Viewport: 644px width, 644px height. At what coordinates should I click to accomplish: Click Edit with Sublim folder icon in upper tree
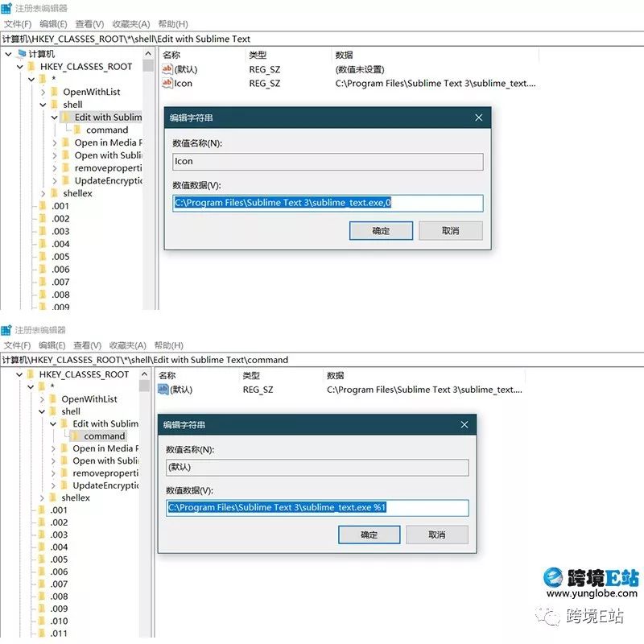[66, 117]
